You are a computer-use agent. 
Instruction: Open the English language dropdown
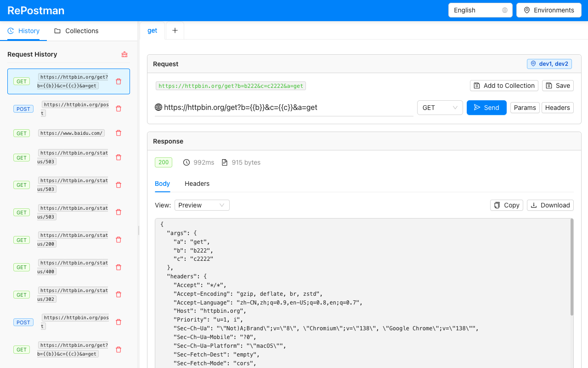[480, 10]
